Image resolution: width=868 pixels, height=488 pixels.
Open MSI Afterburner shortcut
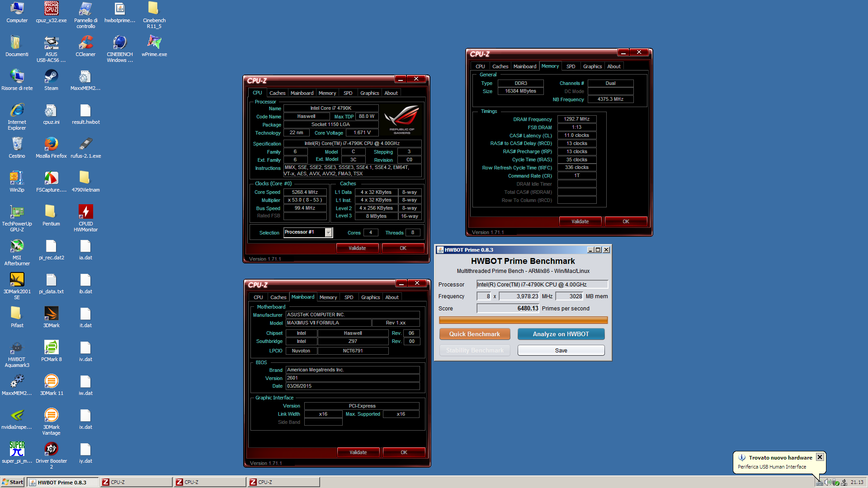pyautogui.click(x=17, y=252)
